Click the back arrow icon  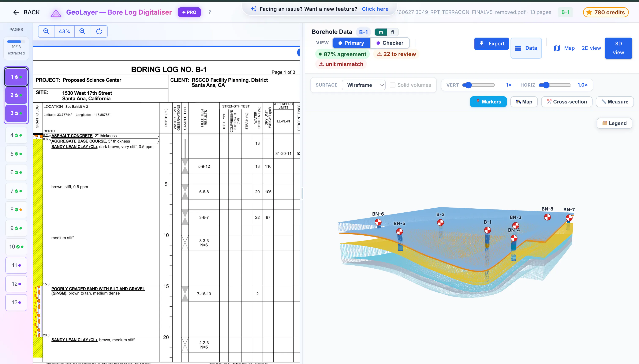[x=16, y=12]
